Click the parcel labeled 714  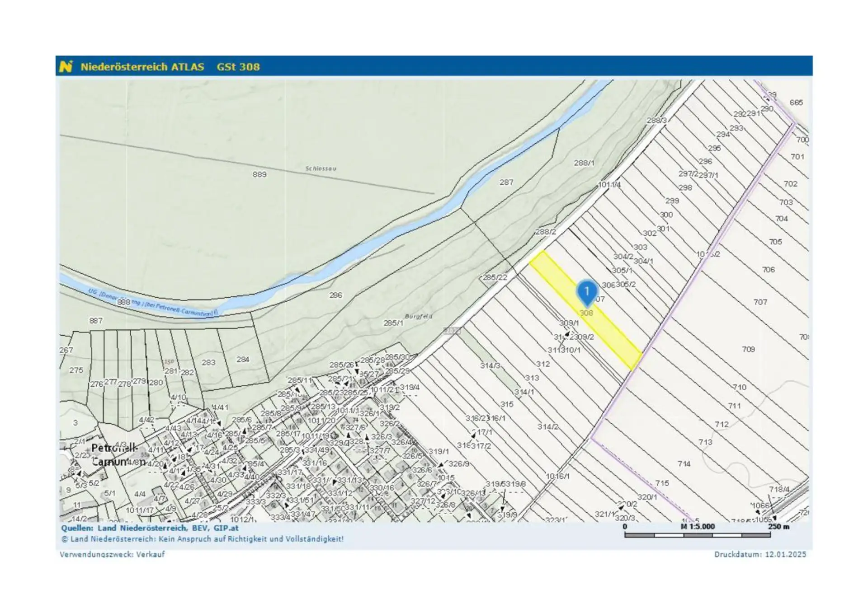pyautogui.click(x=684, y=463)
